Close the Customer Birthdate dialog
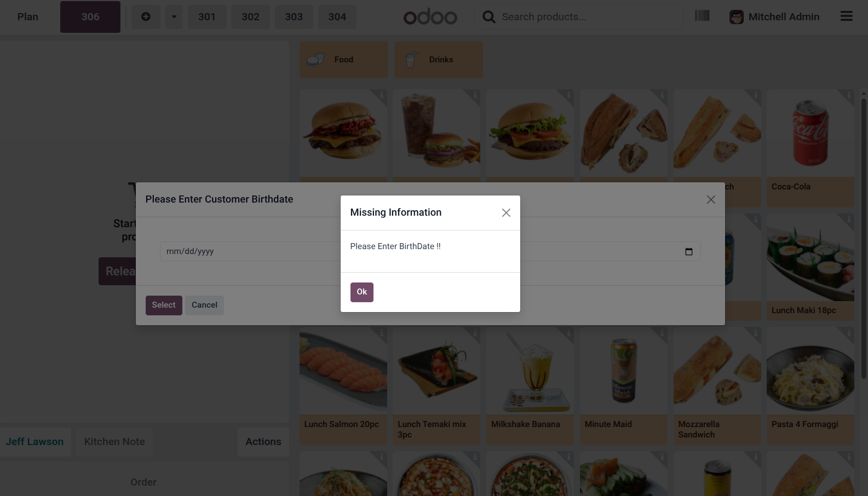 click(x=711, y=200)
